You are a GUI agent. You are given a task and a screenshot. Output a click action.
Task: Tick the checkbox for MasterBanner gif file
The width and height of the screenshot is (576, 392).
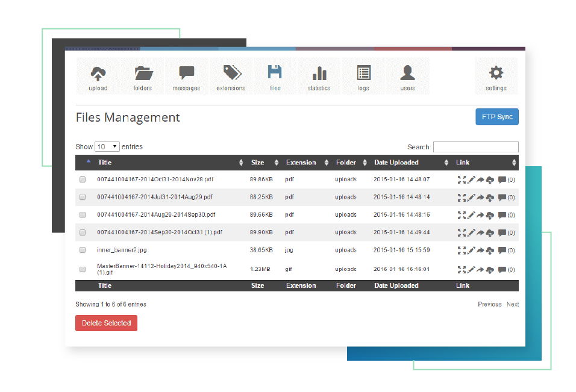click(x=83, y=270)
